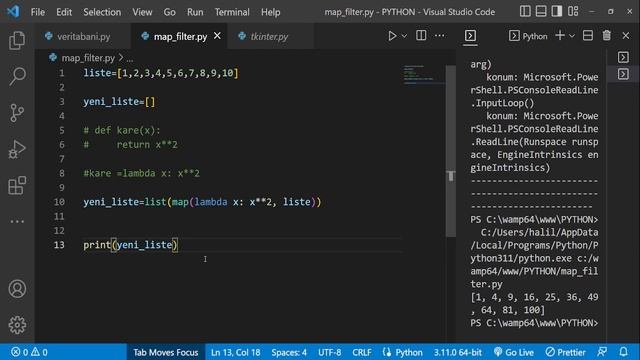Viewport: 640px width, 360px height.
Task: Click line 1 liste definition code
Action: (x=161, y=73)
